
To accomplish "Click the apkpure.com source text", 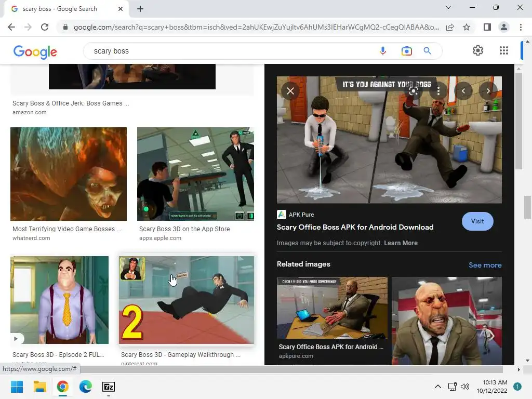I will (x=296, y=356).
